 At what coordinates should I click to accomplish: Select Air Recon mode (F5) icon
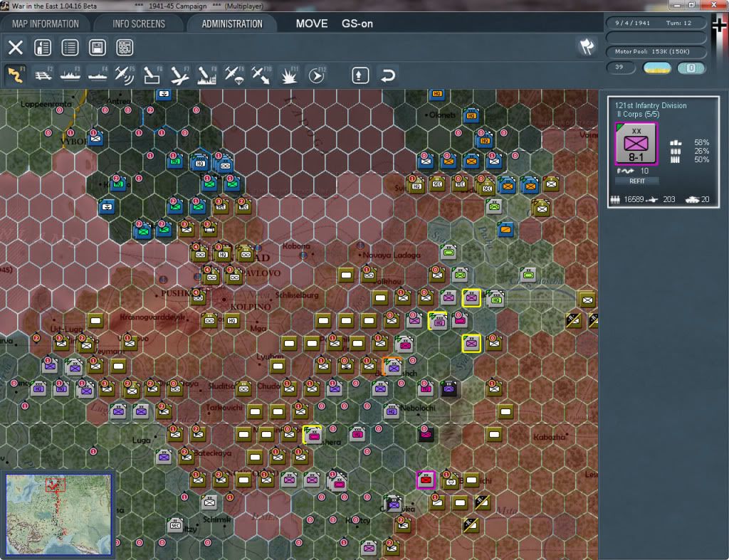pos(125,75)
